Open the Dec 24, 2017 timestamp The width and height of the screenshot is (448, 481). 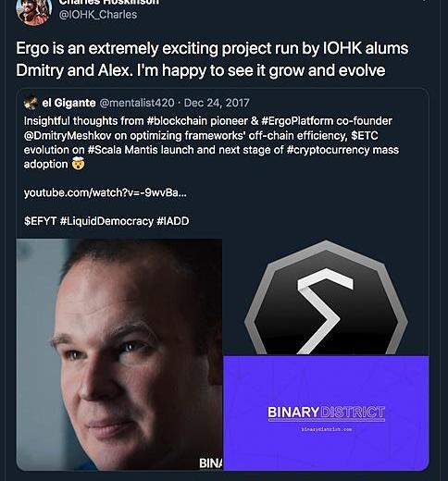click(x=217, y=103)
